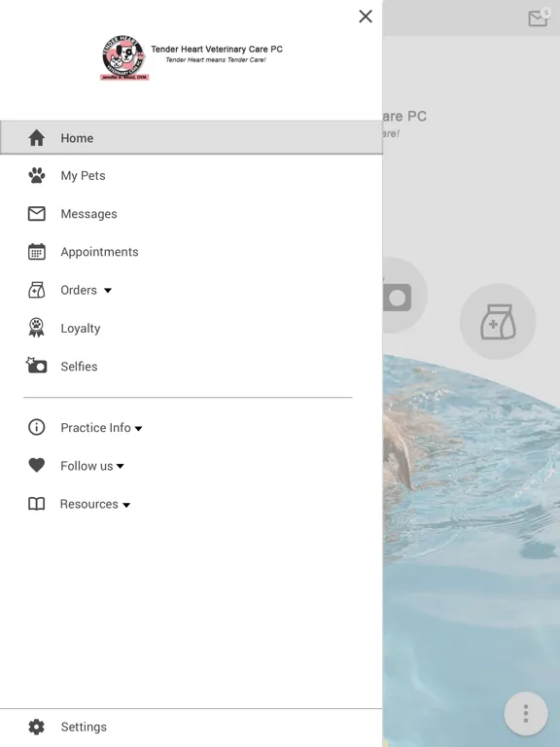
Task: Click the Home house icon
Action: tap(37, 138)
